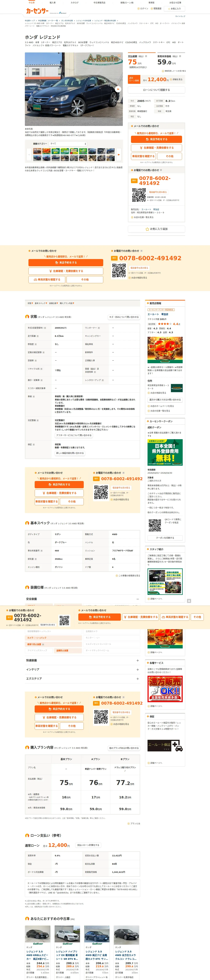Click the scroll-to-top arrow button

coord(189,601)
